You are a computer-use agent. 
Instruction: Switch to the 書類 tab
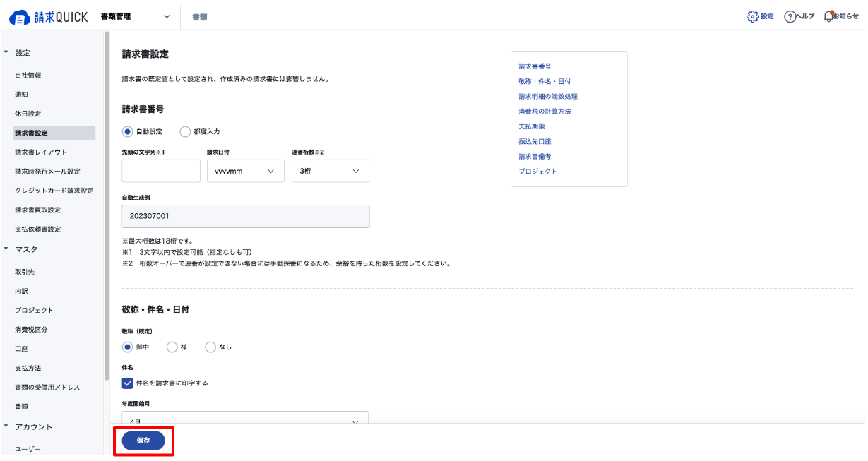click(x=200, y=17)
